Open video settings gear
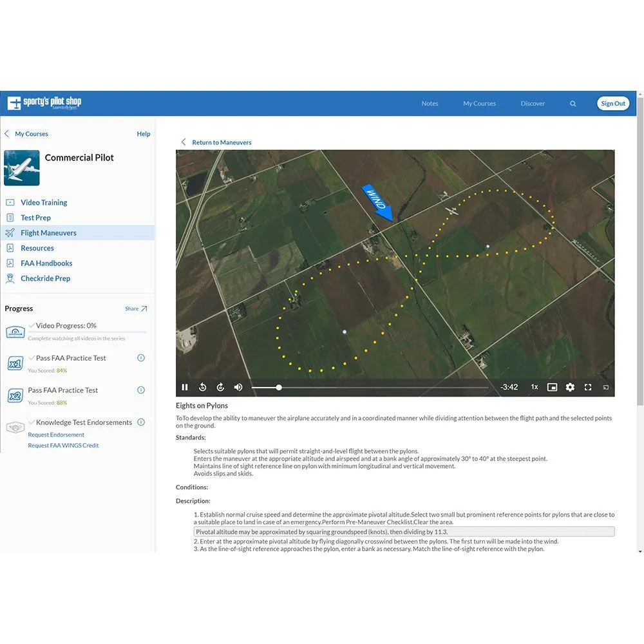The width and height of the screenshot is (644, 644). pyautogui.click(x=570, y=387)
